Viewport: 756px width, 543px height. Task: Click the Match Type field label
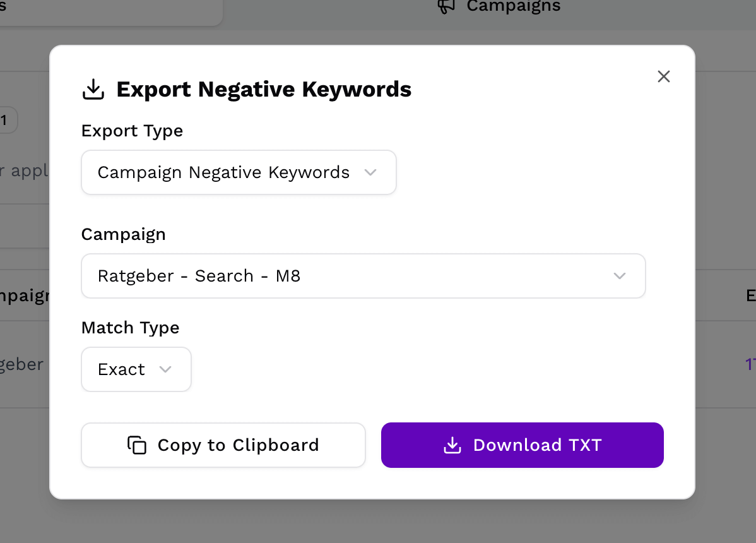[x=130, y=328]
